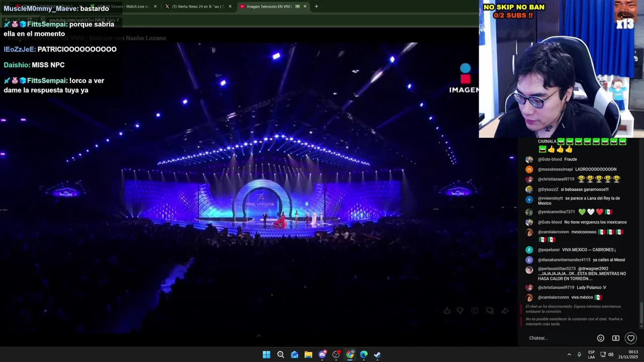Open the emoji picker in the chat
The height and width of the screenshot is (362, 644).
click(x=601, y=338)
